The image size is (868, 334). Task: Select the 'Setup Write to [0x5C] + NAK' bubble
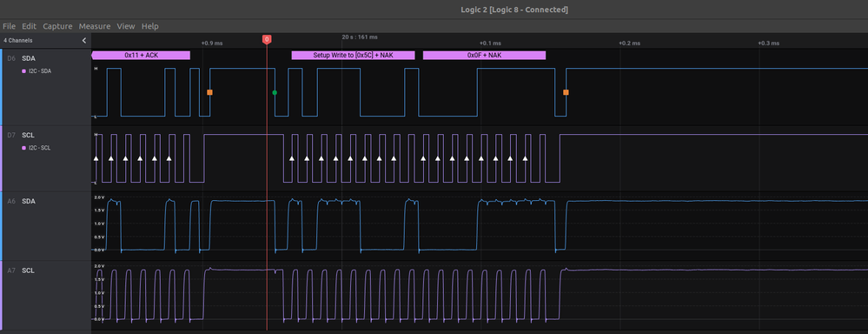point(353,55)
